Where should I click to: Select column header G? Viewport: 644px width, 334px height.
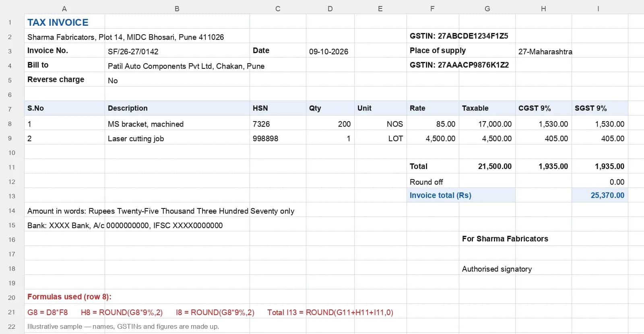pyautogui.click(x=487, y=8)
